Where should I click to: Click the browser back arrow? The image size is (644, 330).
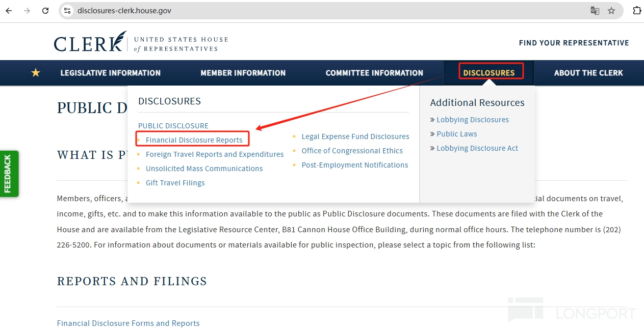pyautogui.click(x=9, y=11)
